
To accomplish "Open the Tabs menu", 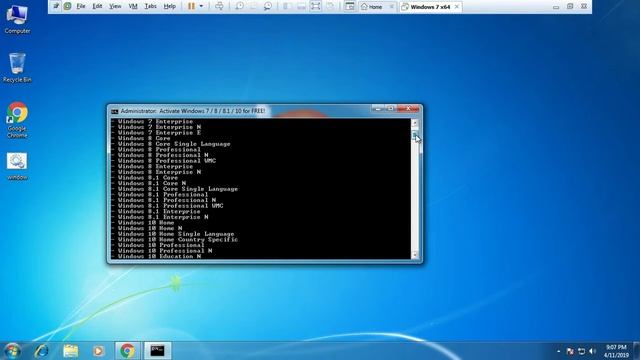I will 151,6.
